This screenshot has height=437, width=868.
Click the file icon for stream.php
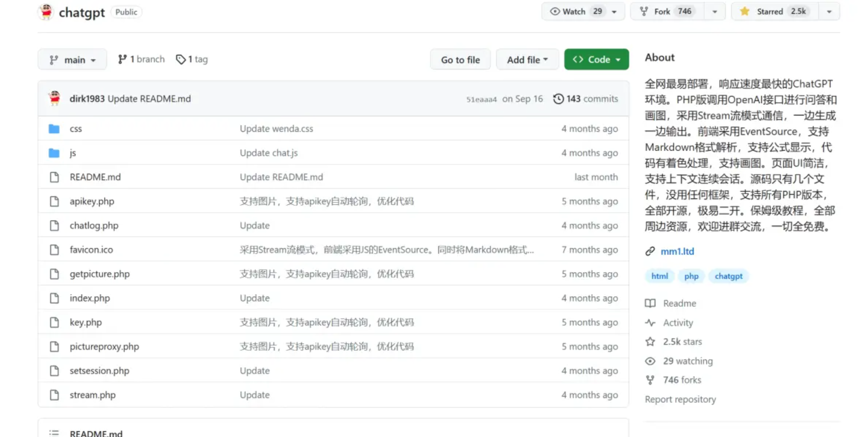54,395
